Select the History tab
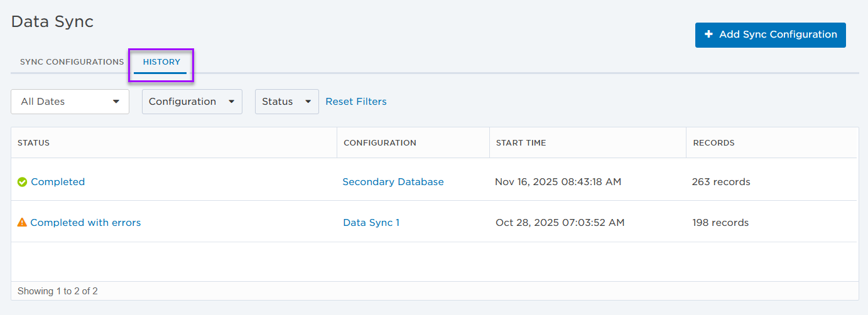 tap(161, 62)
